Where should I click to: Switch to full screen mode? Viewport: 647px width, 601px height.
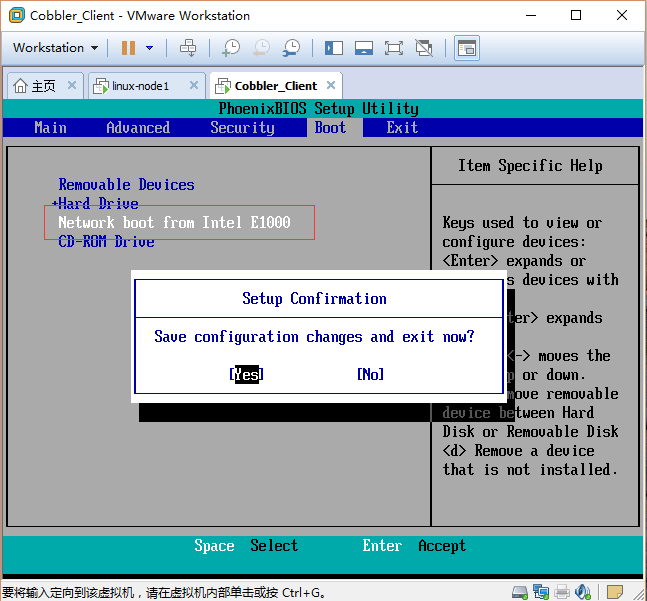[394, 48]
